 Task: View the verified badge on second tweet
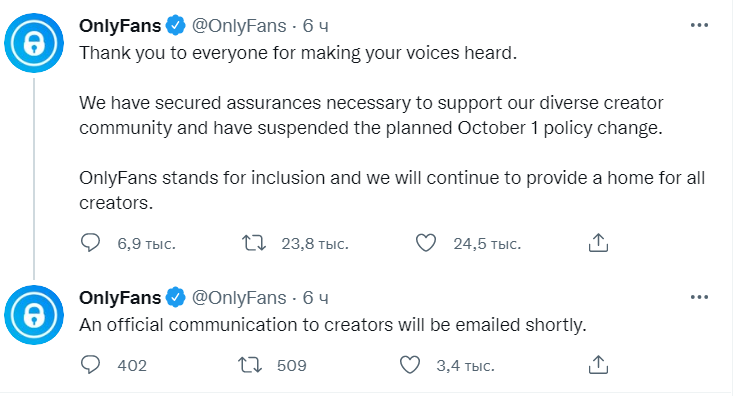click(x=176, y=297)
